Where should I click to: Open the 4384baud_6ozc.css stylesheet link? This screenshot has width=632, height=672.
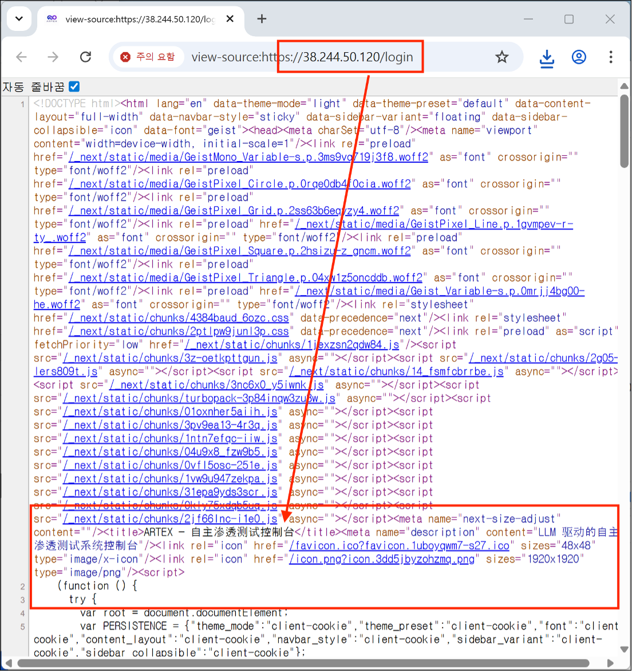(x=179, y=318)
